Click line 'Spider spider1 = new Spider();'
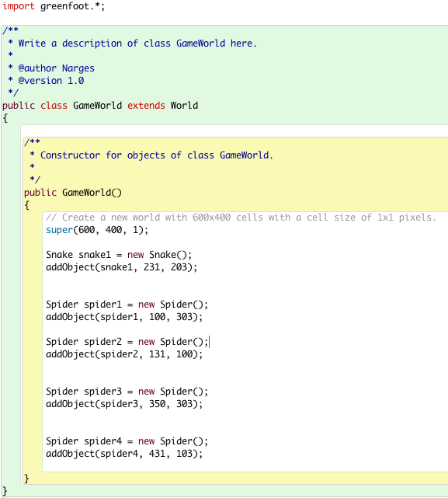The image size is (448, 498). pos(127,305)
